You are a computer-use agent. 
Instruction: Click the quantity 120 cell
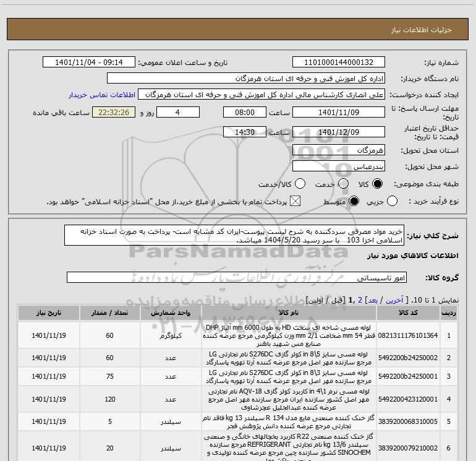[x=109, y=399]
